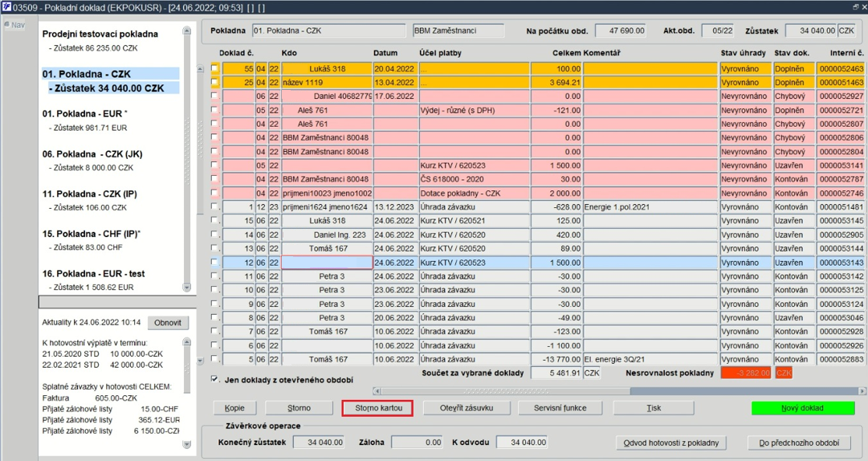Screen dimensions: 868x461
Task: Create a new record with Nový doklad
Action: click(x=803, y=408)
